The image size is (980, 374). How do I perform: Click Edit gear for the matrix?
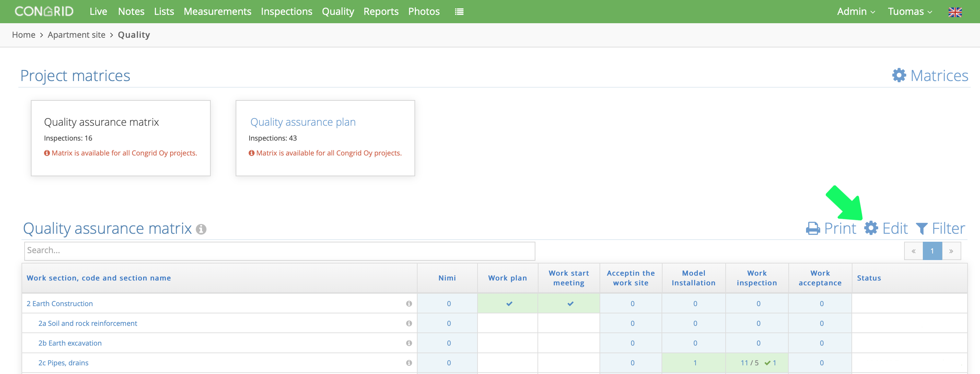886,229
